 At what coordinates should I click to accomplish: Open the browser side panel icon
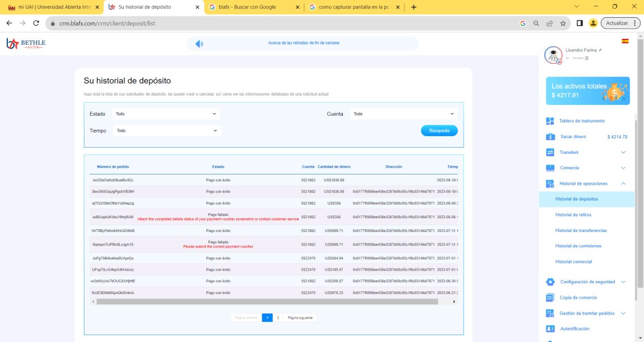click(x=580, y=23)
